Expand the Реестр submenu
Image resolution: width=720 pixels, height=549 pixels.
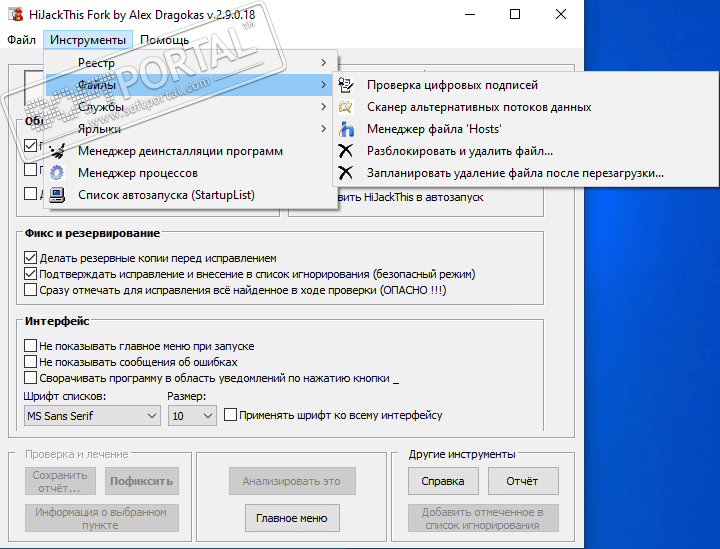[191, 62]
